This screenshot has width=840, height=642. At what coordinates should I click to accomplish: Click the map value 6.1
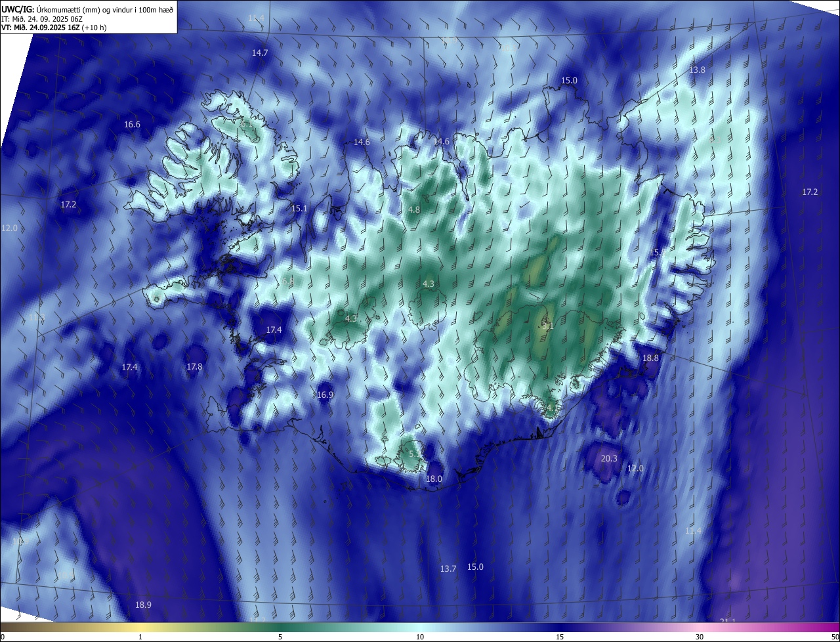click(x=246, y=124)
